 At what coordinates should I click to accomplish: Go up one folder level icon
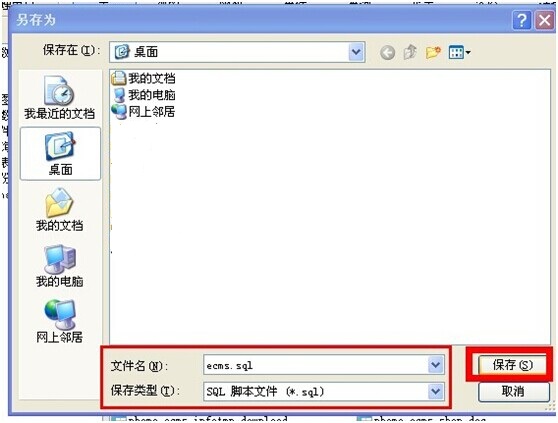point(410,52)
